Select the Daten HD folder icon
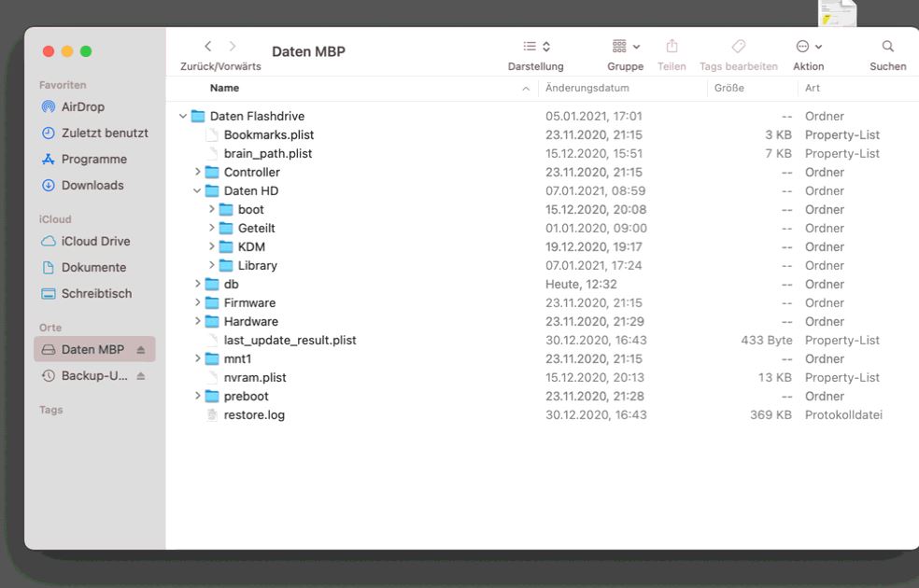Screen dimensions: 919x588 coord(212,191)
